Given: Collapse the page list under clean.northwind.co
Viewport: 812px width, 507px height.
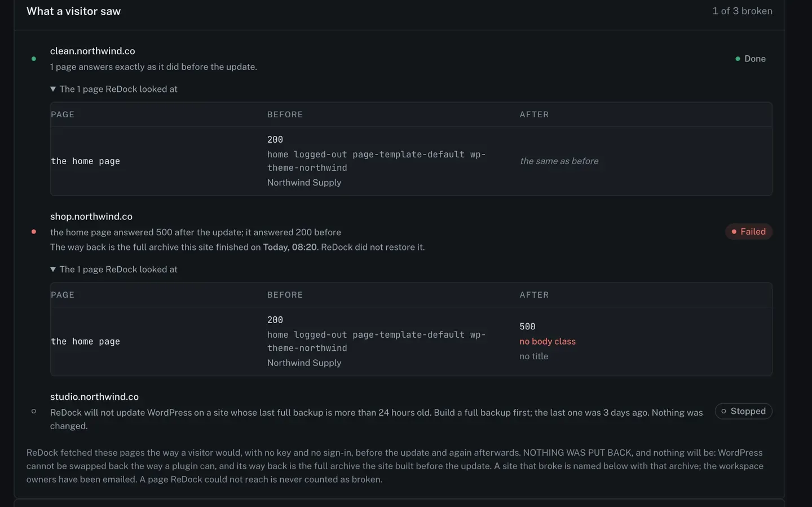Looking at the screenshot, I should click(114, 89).
